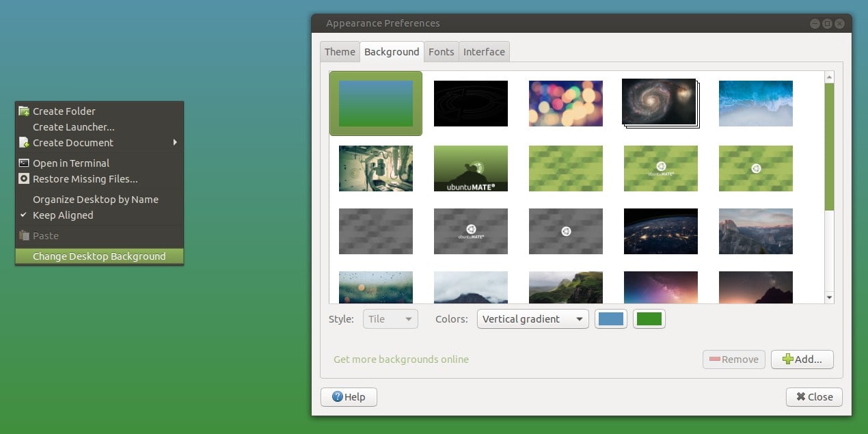Toggle the Keep Aligned option
This screenshot has width=868, height=434.
click(62, 215)
